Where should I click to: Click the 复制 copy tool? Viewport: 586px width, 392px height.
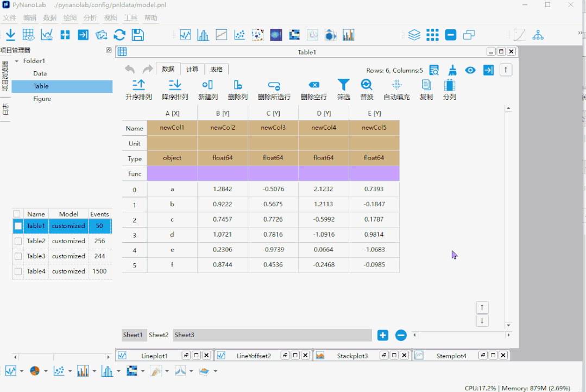pyautogui.click(x=426, y=90)
